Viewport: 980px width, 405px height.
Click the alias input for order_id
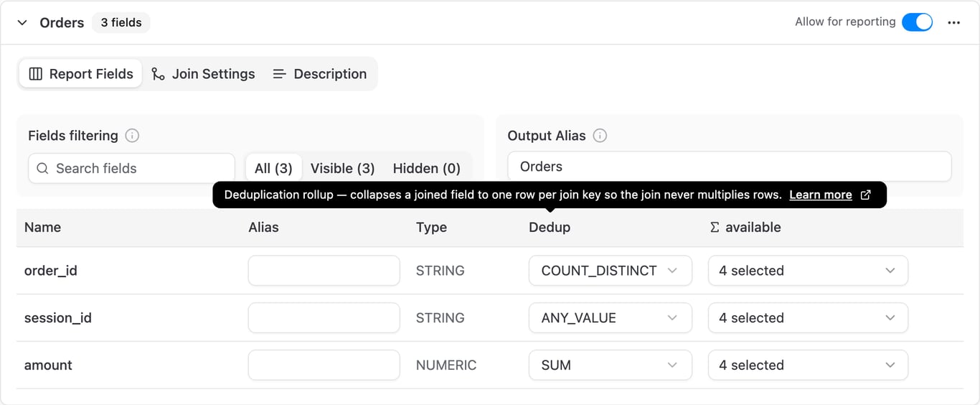point(324,271)
